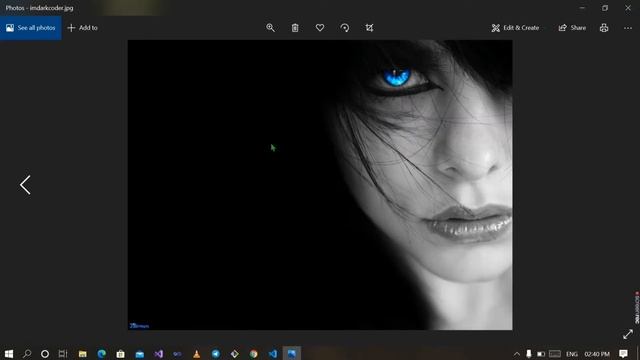Viewport: 640px width, 360px height.
Task: Open blue Visual Studio Code taskbar icon
Action: (x=273, y=353)
